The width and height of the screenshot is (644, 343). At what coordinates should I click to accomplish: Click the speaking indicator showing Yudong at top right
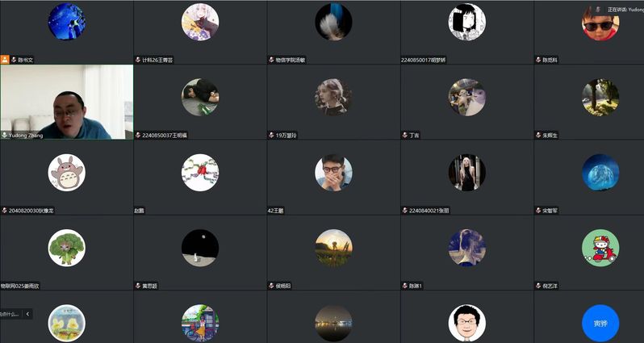pyautogui.click(x=620, y=9)
